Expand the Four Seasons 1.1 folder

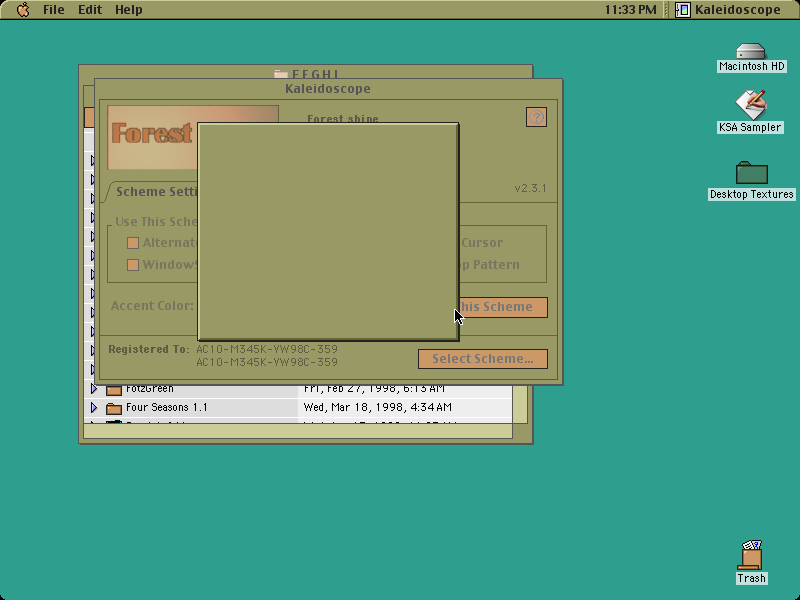coord(94,407)
